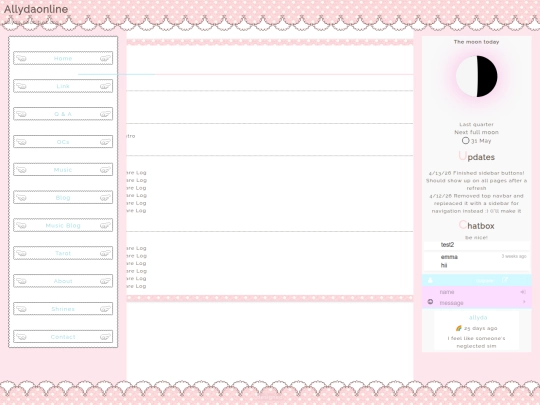Open the About sidebar button
540x405 pixels.
tap(63, 281)
